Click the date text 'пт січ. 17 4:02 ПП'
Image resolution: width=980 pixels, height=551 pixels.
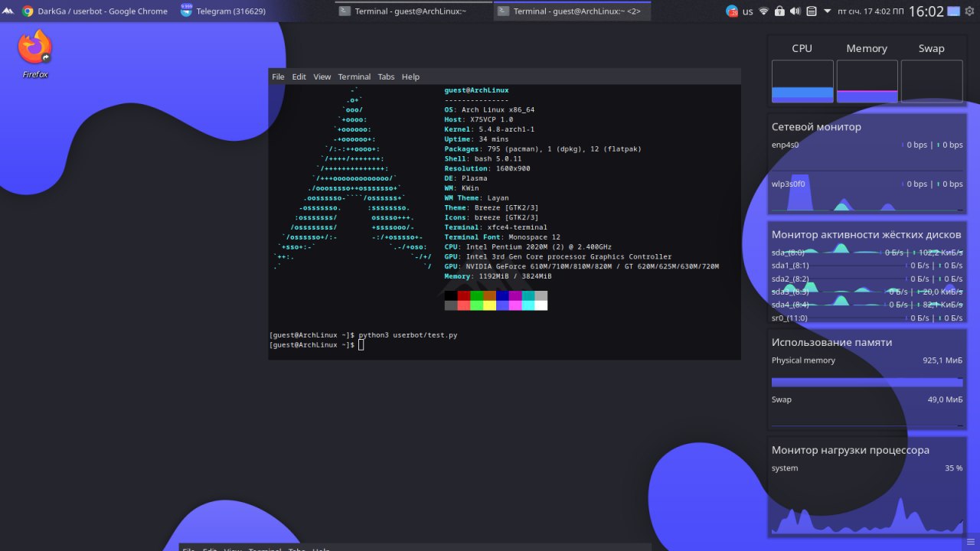(x=870, y=11)
